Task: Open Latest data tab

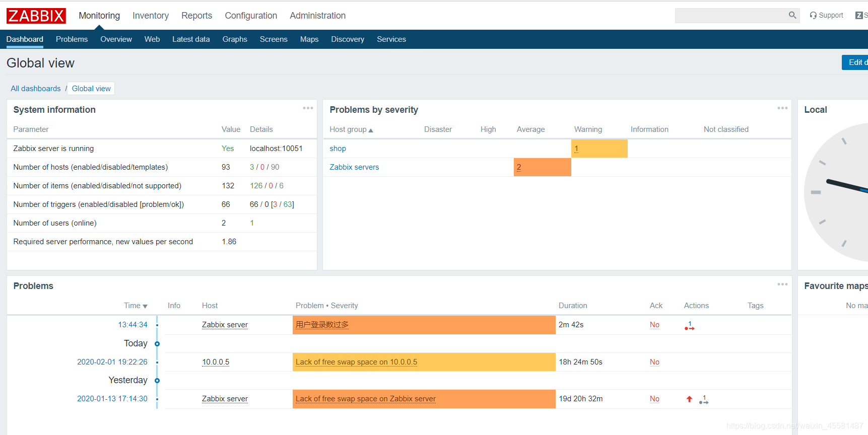Action: tap(191, 39)
